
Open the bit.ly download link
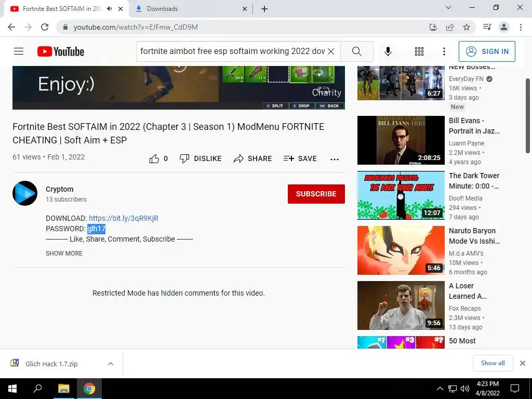[124, 218]
